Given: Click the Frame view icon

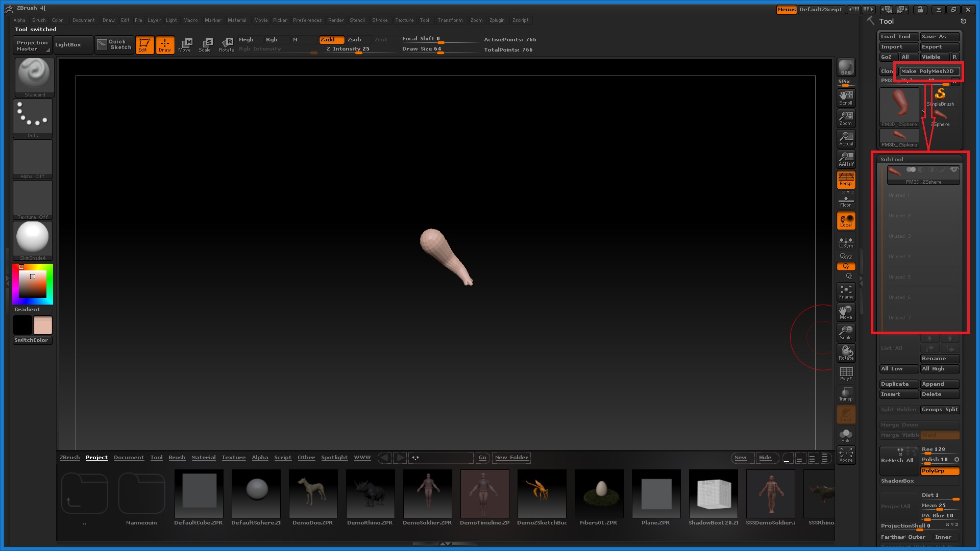Looking at the screenshot, I should (x=846, y=292).
